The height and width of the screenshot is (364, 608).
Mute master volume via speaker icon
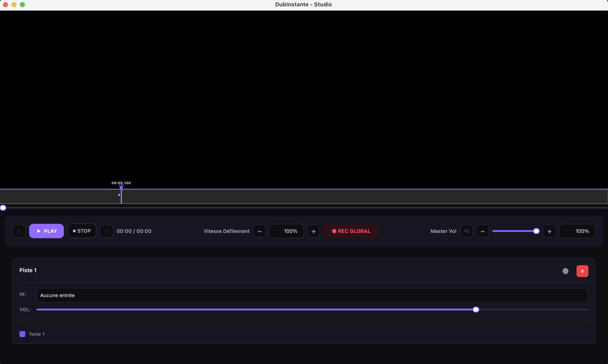pyautogui.click(x=466, y=231)
